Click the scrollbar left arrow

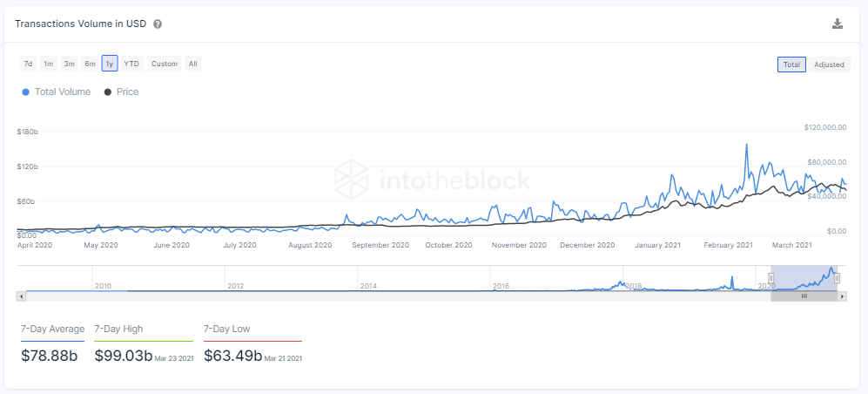22,296
